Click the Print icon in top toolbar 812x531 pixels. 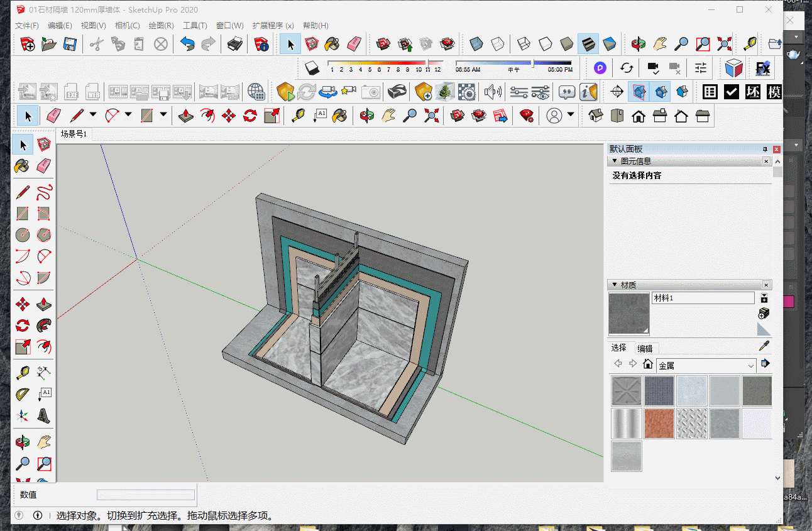[x=235, y=44]
